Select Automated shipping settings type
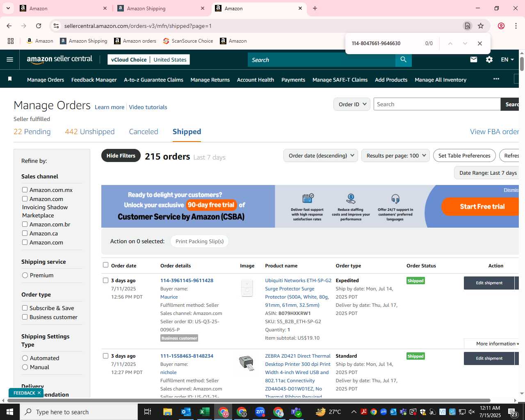Image resolution: width=525 pixels, height=420 pixels. [x=25, y=358]
